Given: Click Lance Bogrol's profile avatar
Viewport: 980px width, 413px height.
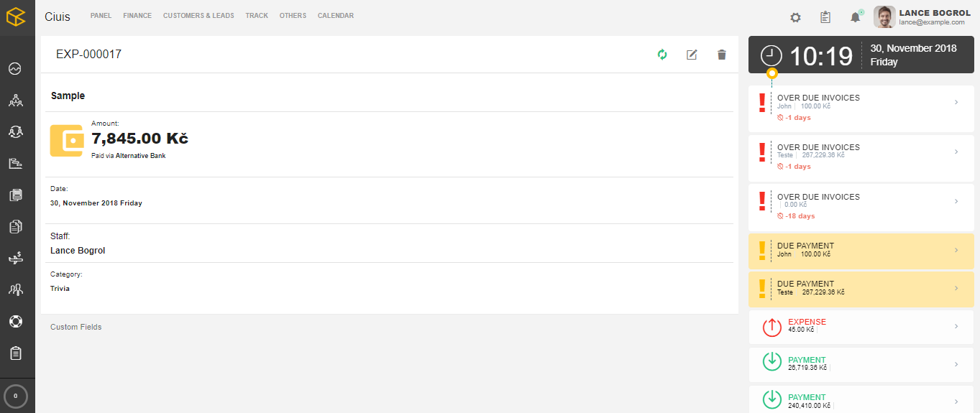Looking at the screenshot, I should 884,17.
